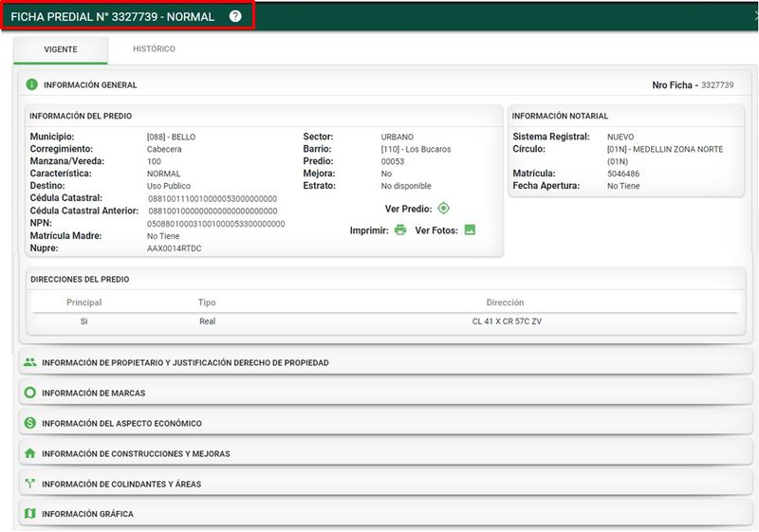Click the Ver Predio locate icon
Viewport: 759px width, 532px height.
(443, 209)
